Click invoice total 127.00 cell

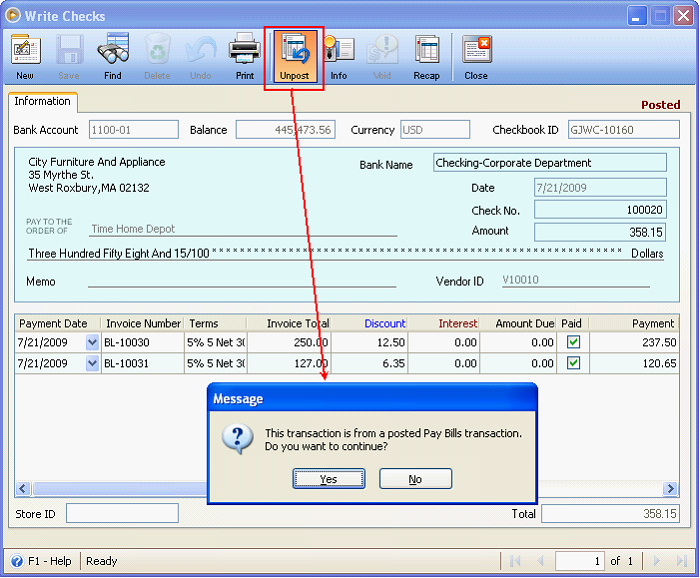[x=289, y=363]
